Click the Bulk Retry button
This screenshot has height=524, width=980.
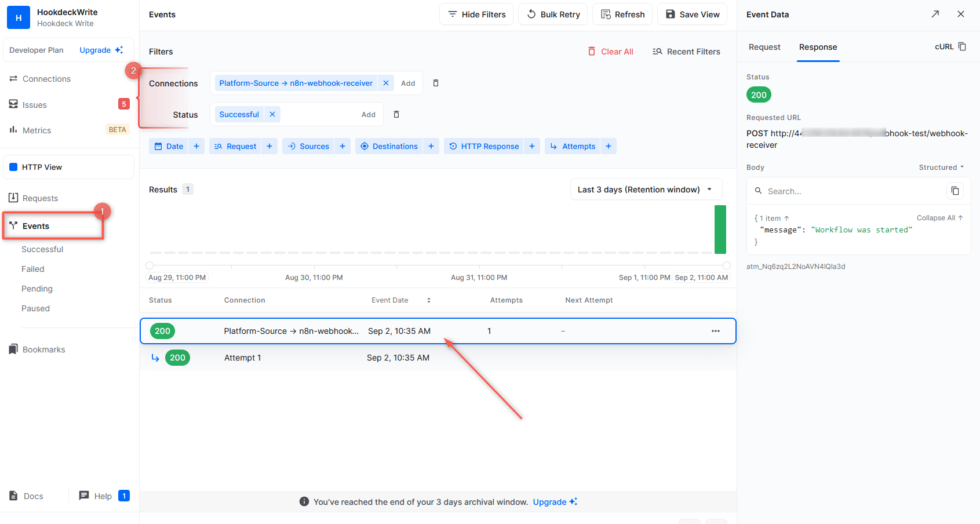pyautogui.click(x=553, y=14)
